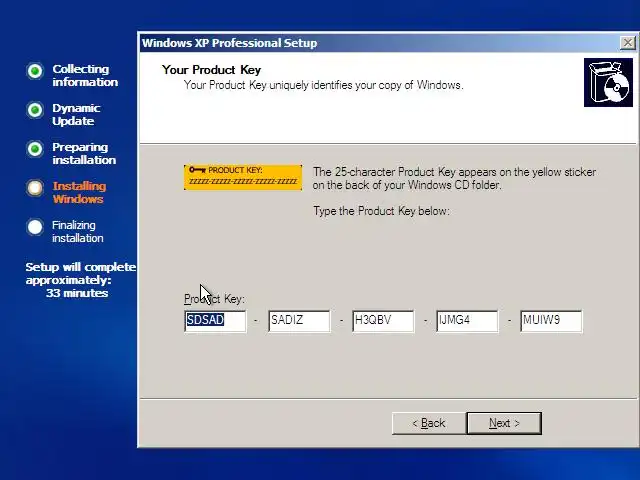Click the Next button
The width and height of the screenshot is (640, 480).
[x=504, y=423]
